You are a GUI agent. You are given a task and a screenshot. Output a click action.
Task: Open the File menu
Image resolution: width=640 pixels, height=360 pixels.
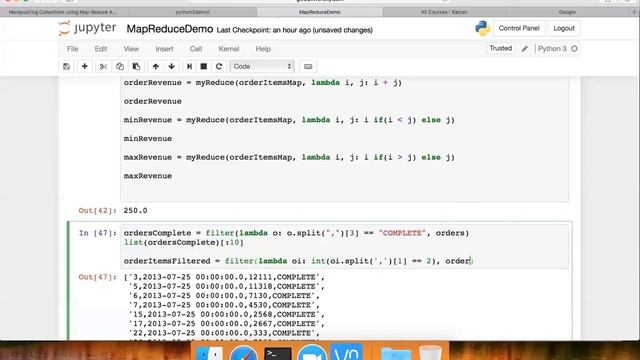pyautogui.click(x=73, y=49)
